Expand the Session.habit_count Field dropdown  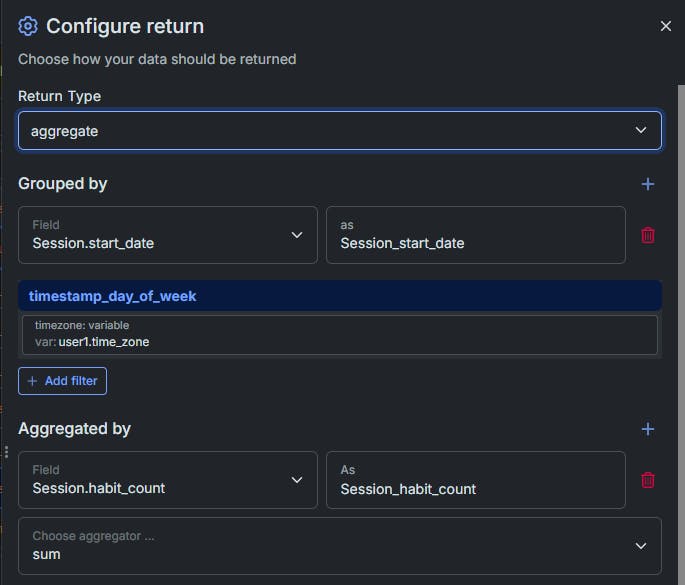tap(168, 480)
